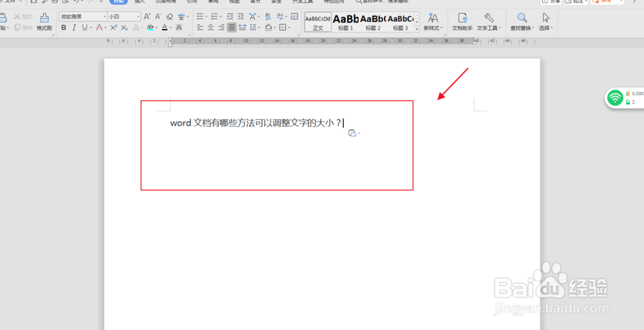Viewport: 644px width, 330px height.
Task: Toggle italic formatting
Action: [x=74, y=28]
